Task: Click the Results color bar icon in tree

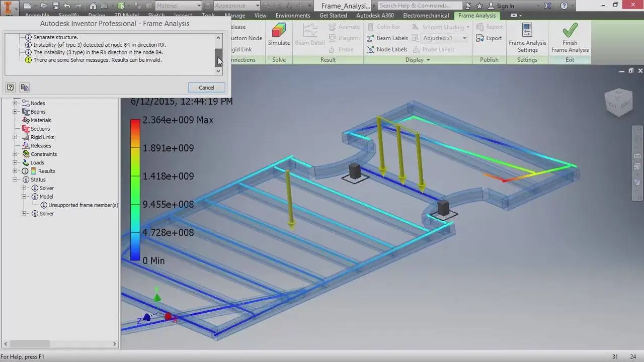Action: 34,171
